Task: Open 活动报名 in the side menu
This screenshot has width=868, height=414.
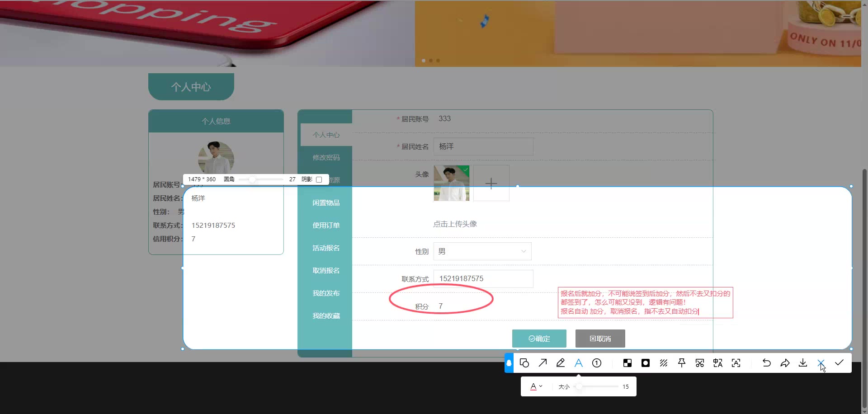Action: point(326,248)
